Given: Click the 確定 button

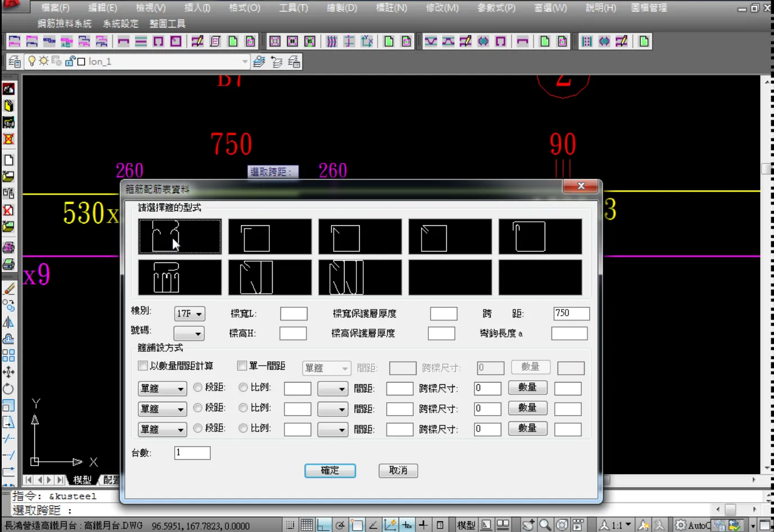Looking at the screenshot, I should coord(330,471).
